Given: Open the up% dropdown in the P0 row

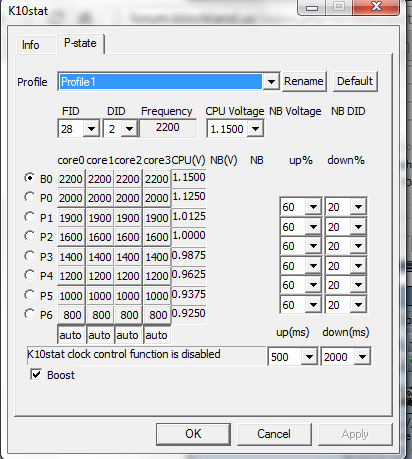Looking at the screenshot, I should click(313, 207).
